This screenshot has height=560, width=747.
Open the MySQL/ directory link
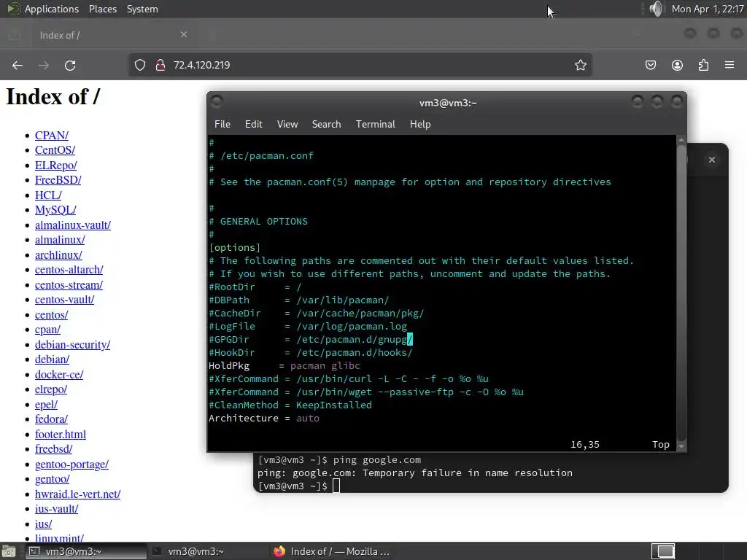click(55, 210)
